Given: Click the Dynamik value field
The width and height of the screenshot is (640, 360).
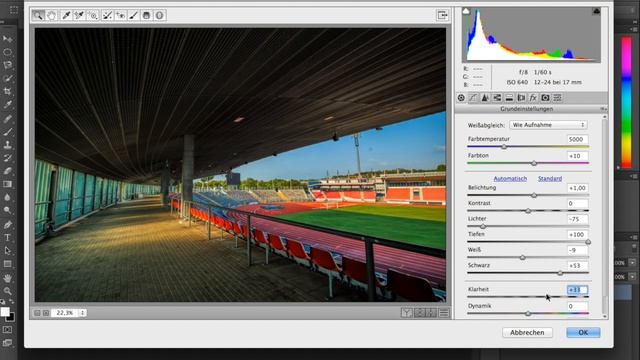Looking at the screenshot, I should (577, 306).
